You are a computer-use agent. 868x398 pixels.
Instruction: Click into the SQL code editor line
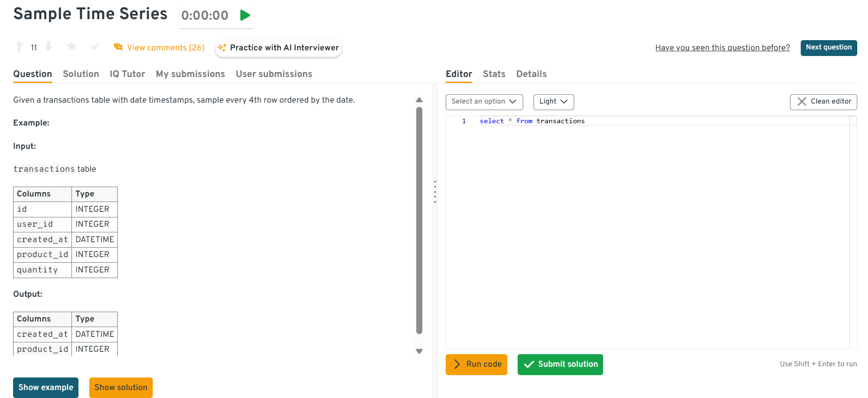click(x=654, y=121)
